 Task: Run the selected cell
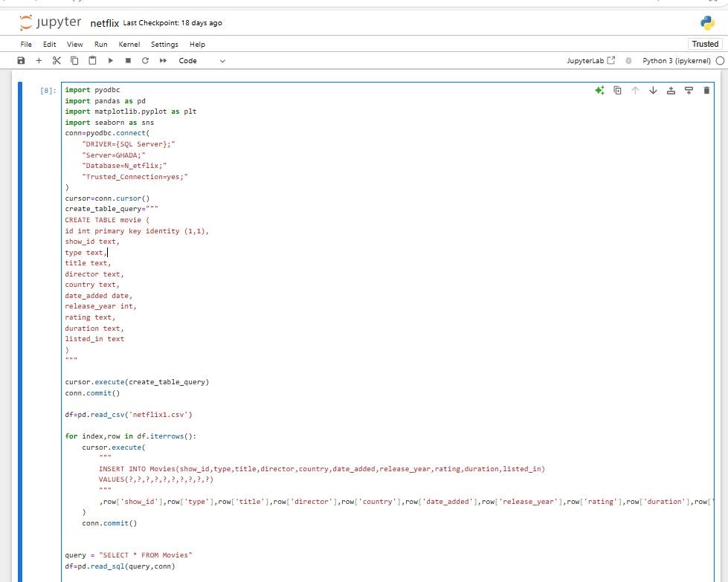111,60
